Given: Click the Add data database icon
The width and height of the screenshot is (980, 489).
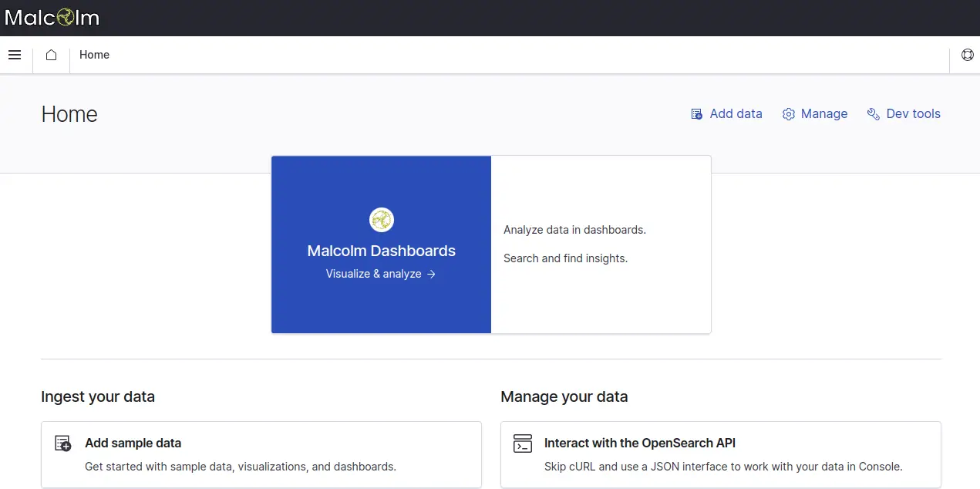Looking at the screenshot, I should coord(696,114).
